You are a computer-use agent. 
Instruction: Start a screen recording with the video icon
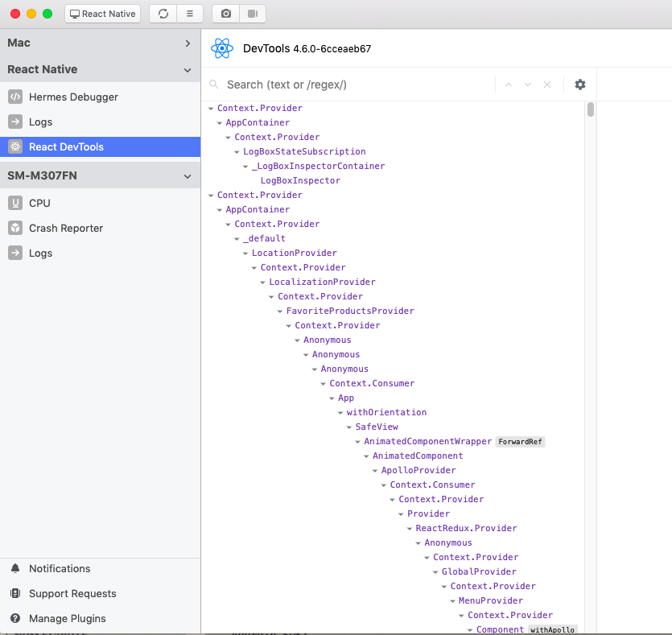(253, 13)
